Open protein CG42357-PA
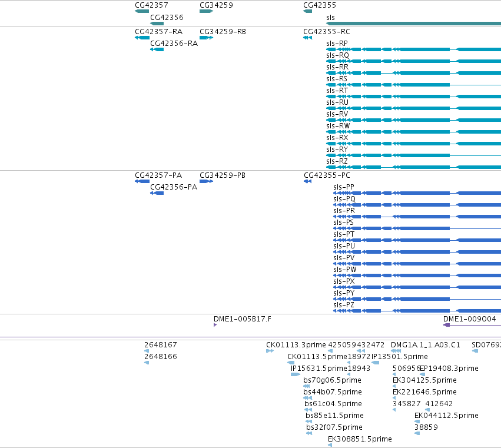This screenshot has width=501, height=448. [x=142, y=181]
